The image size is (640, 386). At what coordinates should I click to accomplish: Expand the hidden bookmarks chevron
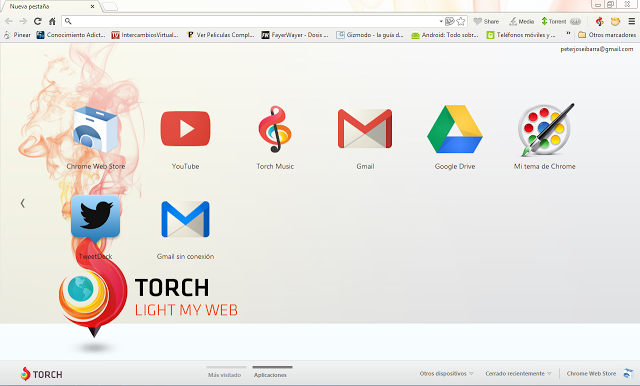pyautogui.click(x=568, y=33)
